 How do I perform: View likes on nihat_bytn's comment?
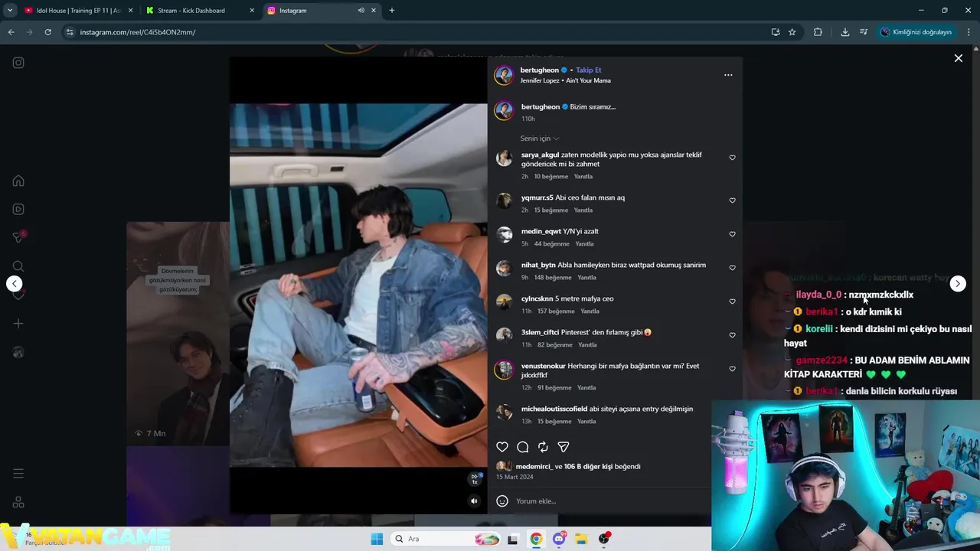pos(554,278)
